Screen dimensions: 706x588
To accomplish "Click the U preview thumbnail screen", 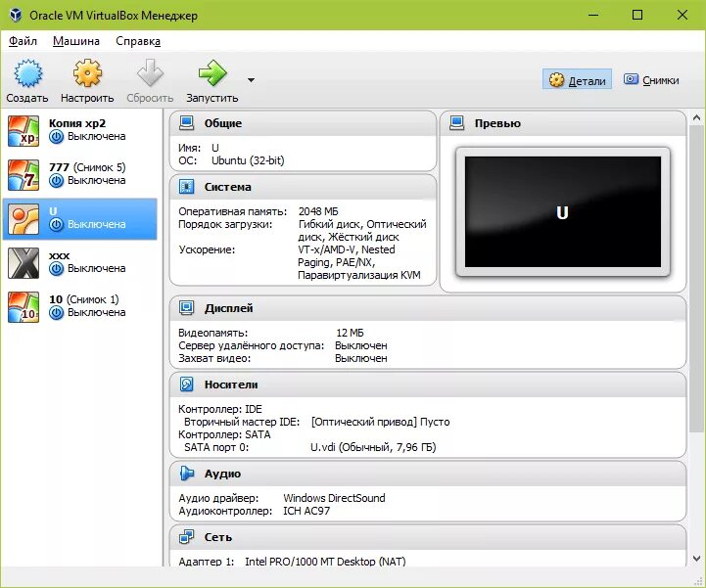I will pyautogui.click(x=563, y=212).
